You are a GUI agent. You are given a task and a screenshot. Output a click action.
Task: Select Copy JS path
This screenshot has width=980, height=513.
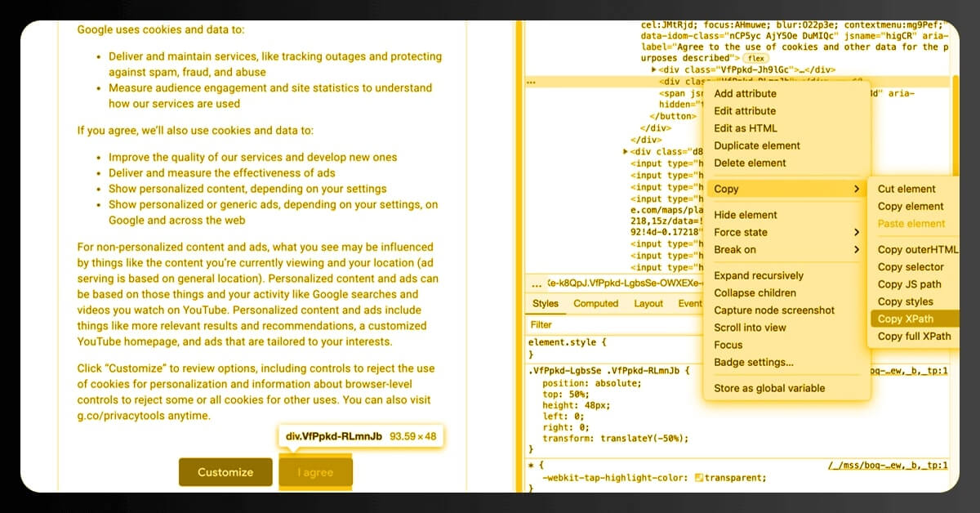coord(909,284)
